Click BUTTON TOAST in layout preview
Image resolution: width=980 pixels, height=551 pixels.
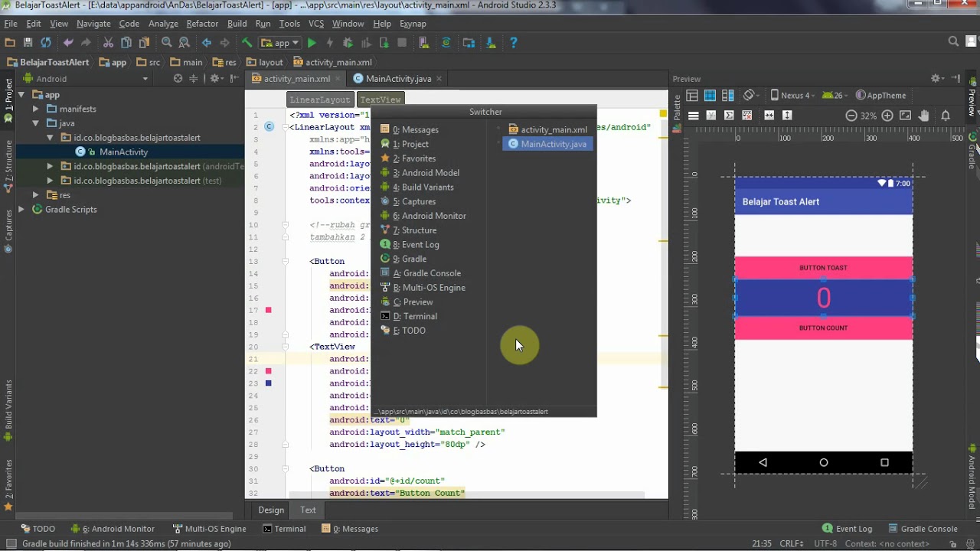click(823, 268)
